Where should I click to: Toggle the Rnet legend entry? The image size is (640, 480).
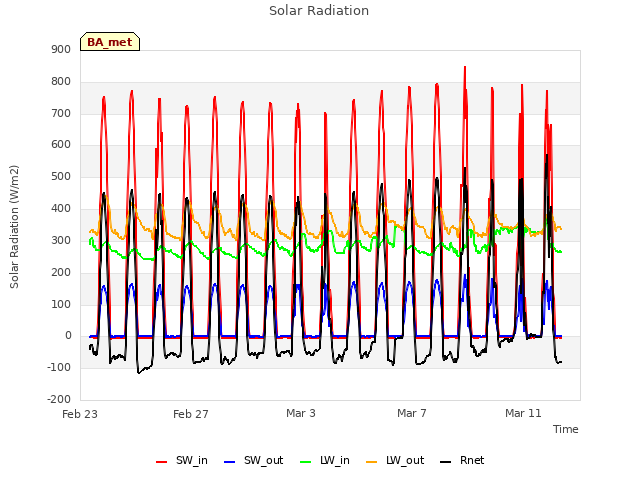pyautogui.click(x=462, y=460)
